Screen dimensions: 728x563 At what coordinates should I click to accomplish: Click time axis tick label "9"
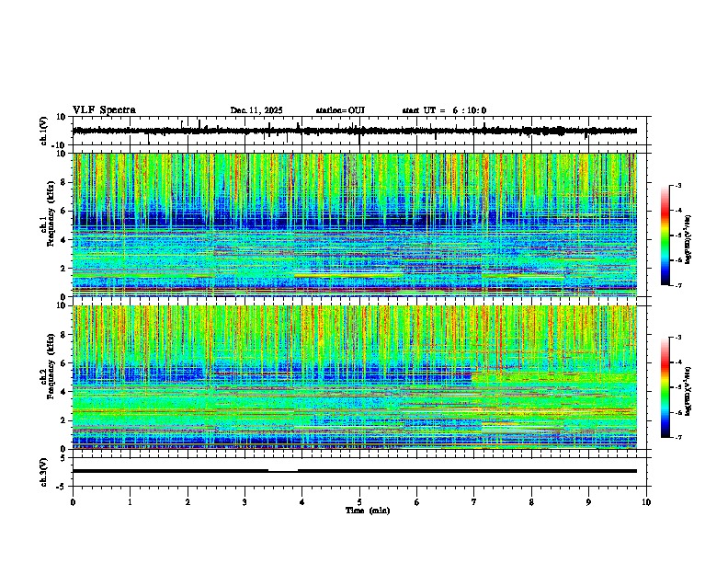click(588, 502)
